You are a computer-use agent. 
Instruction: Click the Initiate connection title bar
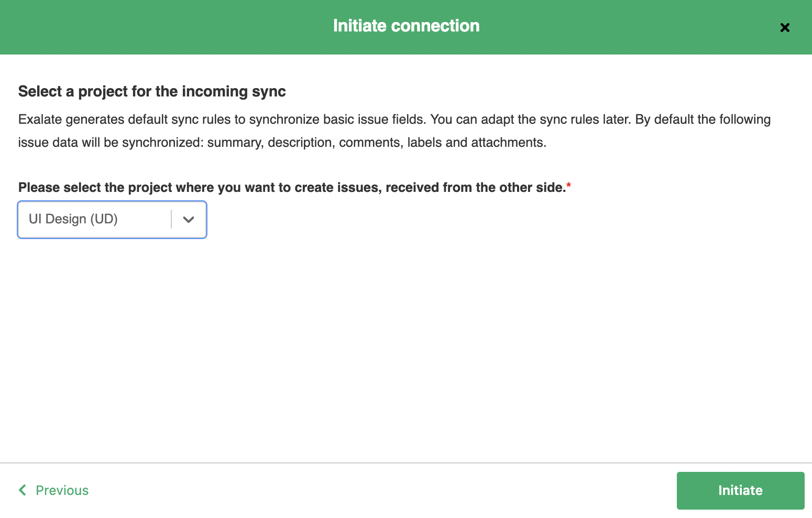[406, 25]
